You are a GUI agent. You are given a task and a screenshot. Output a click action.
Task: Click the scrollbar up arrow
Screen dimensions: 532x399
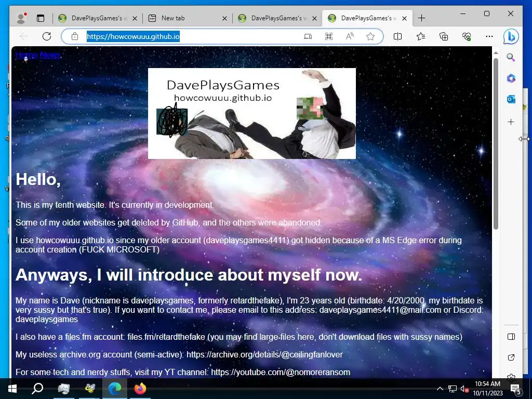pos(496,52)
